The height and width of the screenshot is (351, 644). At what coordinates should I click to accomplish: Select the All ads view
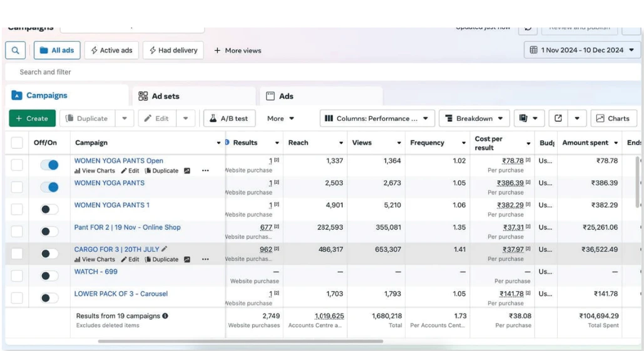point(57,50)
